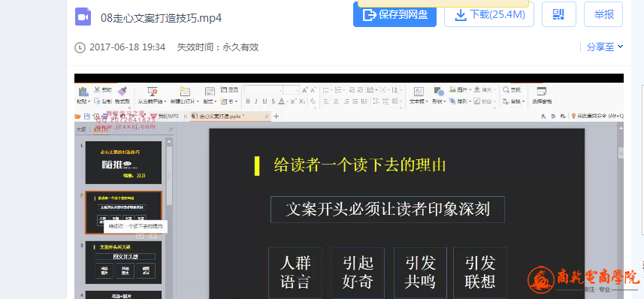644x299 pixels.
Task: Toggle superscript X² button
Action: tap(293, 101)
